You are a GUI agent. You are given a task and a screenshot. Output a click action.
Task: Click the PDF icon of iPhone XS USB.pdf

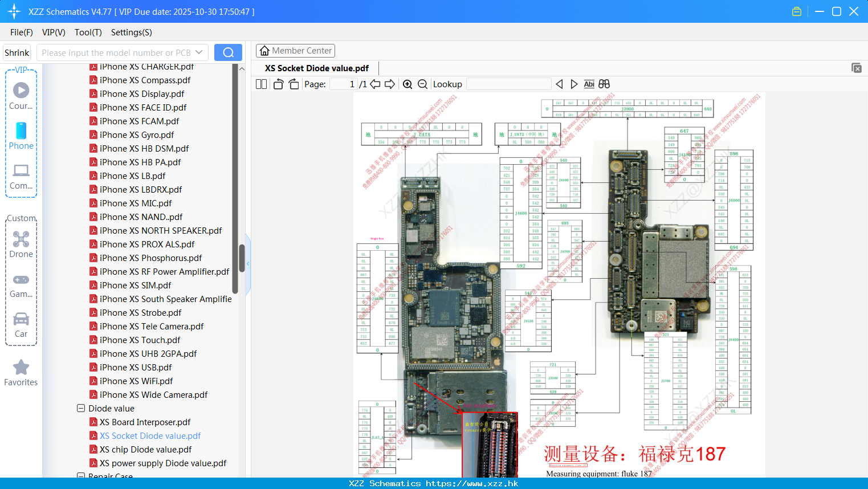(93, 367)
